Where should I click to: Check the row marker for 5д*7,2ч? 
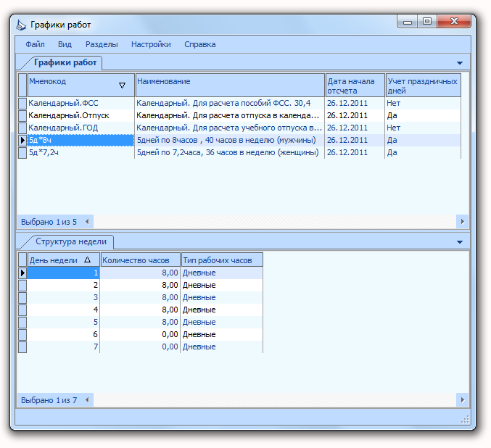(22, 152)
